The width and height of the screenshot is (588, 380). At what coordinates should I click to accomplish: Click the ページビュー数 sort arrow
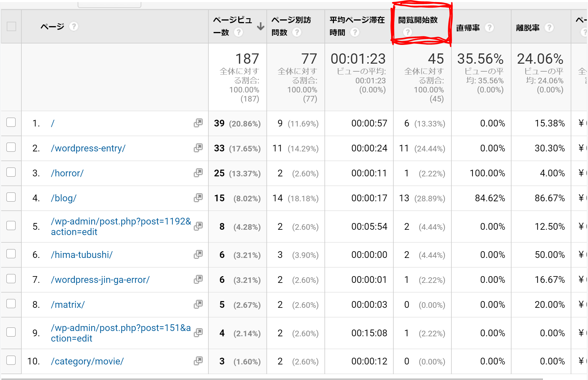pos(261,26)
